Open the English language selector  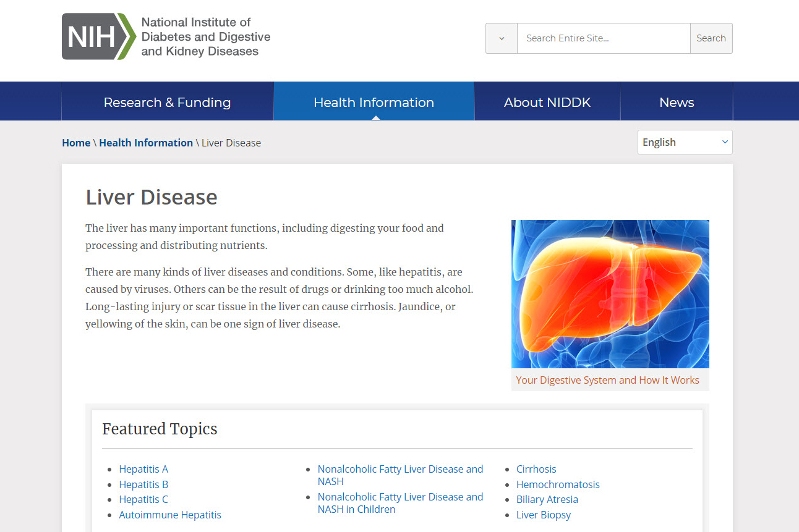pos(685,142)
